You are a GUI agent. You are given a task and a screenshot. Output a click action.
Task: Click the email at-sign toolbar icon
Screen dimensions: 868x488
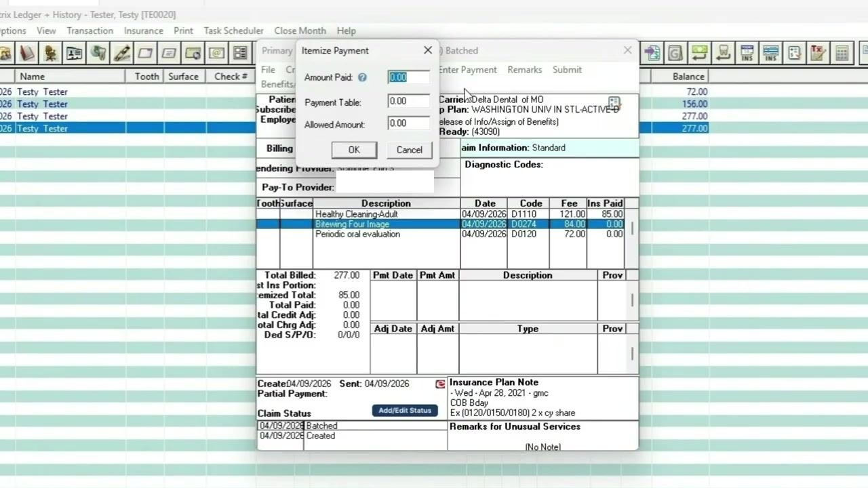(x=216, y=52)
